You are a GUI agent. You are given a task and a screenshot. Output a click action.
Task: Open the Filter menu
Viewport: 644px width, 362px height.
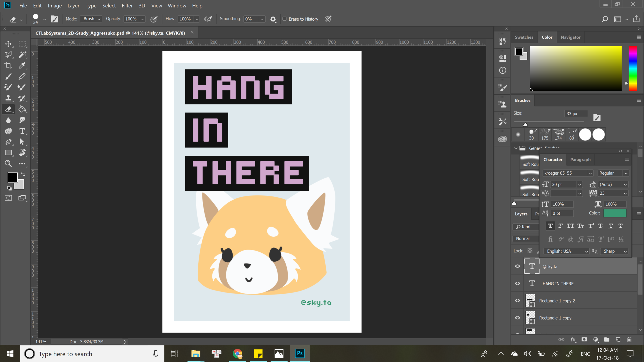coord(127,6)
